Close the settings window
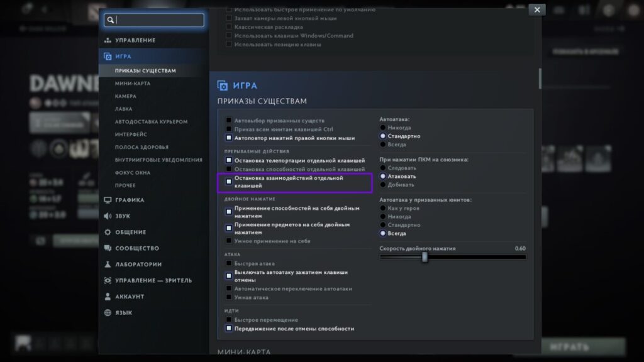 (537, 10)
